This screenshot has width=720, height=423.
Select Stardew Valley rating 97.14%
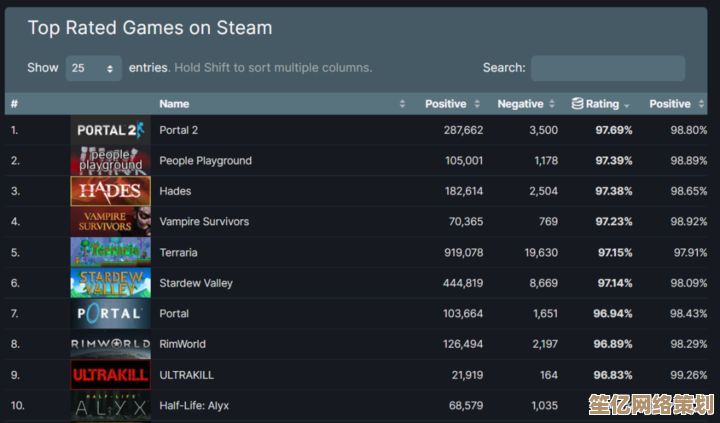coord(614,283)
